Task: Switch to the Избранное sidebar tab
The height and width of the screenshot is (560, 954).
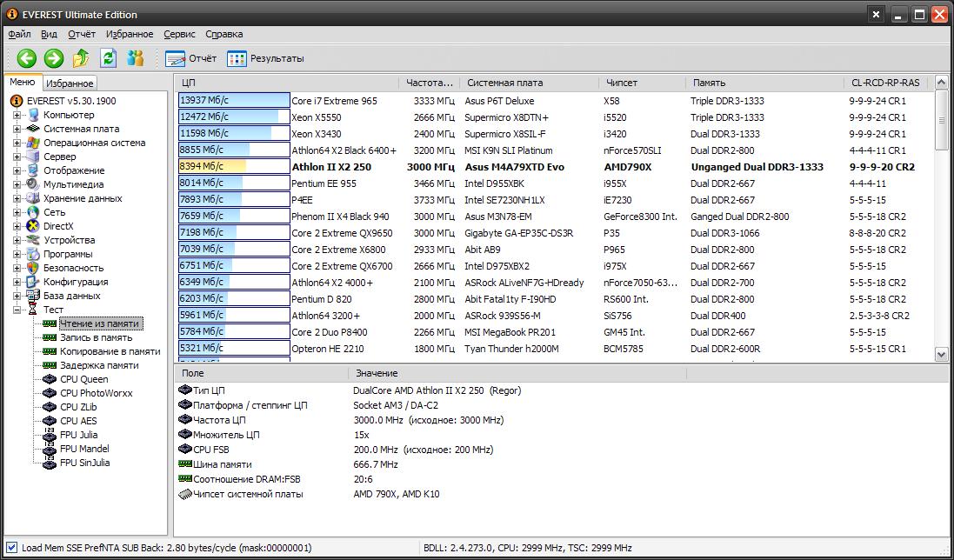Action: tap(70, 83)
